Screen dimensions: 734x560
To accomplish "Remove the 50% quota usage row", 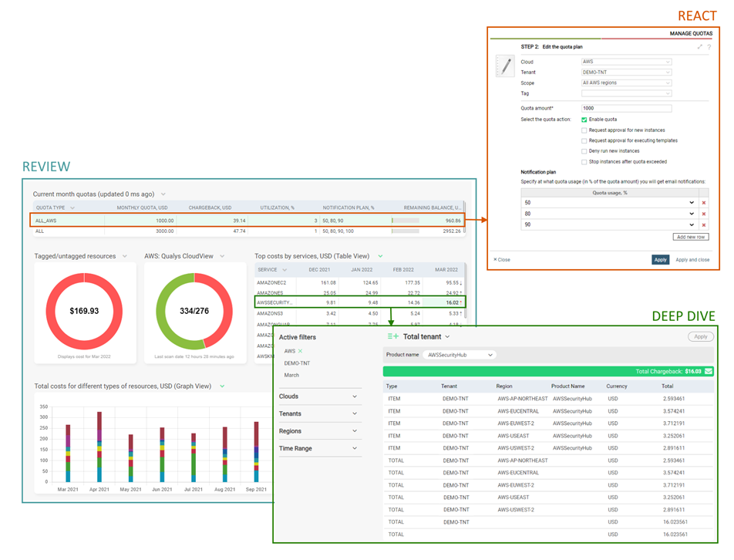I will (704, 203).
